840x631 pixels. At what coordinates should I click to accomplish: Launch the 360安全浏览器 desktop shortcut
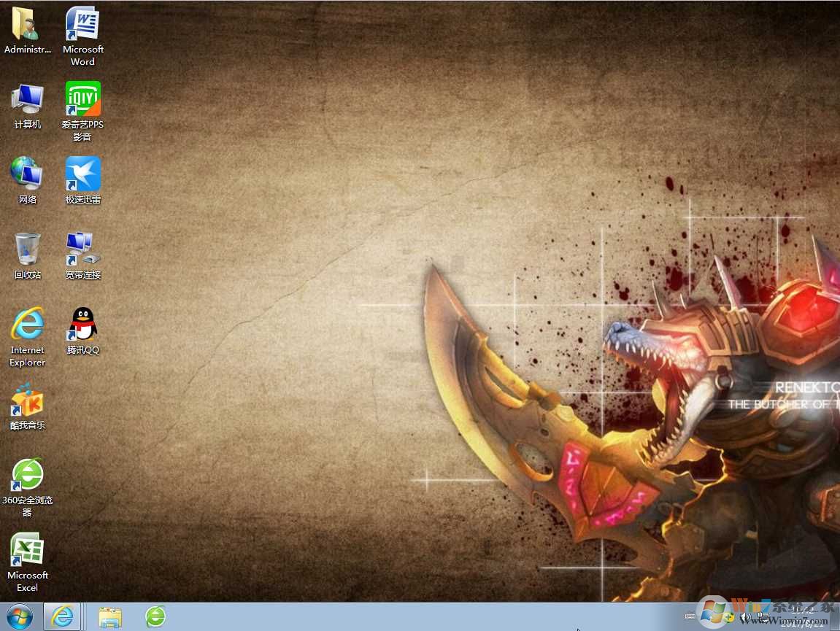pos(27,487)
